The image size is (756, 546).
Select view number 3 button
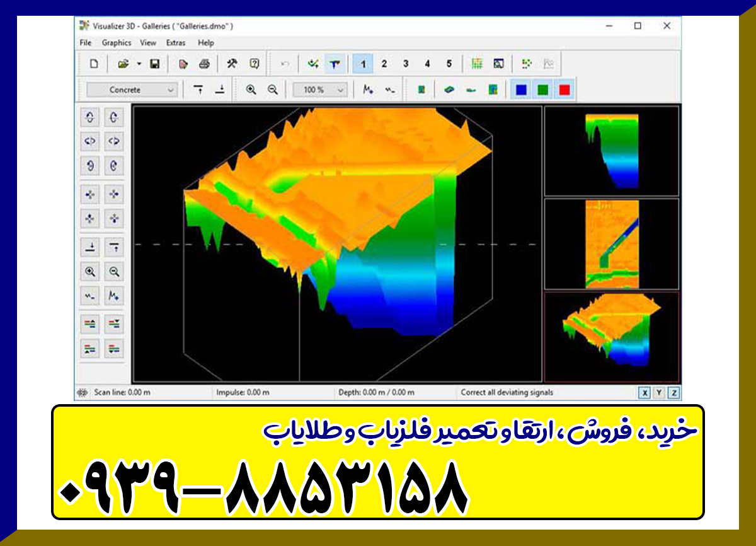click(405, 63)
